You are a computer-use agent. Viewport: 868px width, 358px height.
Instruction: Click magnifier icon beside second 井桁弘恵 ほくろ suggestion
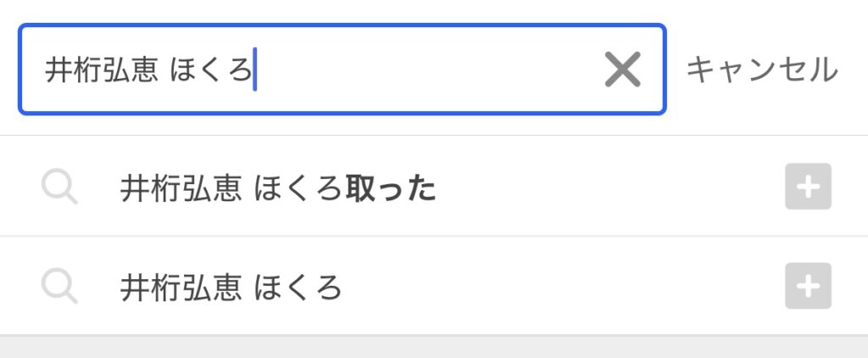pyautogui.click(x=59, y=287)
